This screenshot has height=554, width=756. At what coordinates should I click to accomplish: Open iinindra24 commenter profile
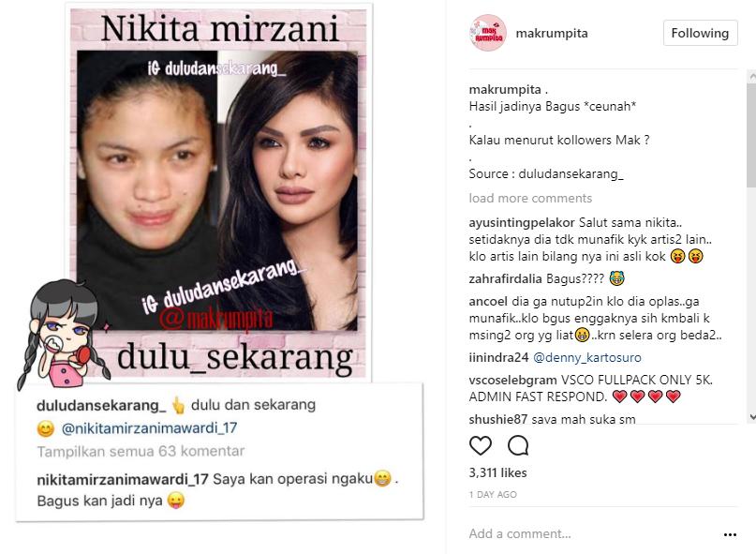tap(498, 357)
